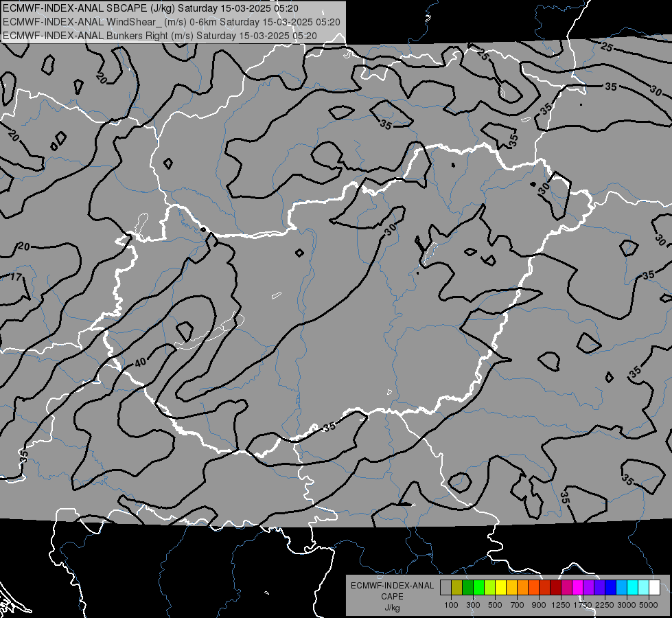Click the 100 tick label on the legend

click(x=451, y=605)
